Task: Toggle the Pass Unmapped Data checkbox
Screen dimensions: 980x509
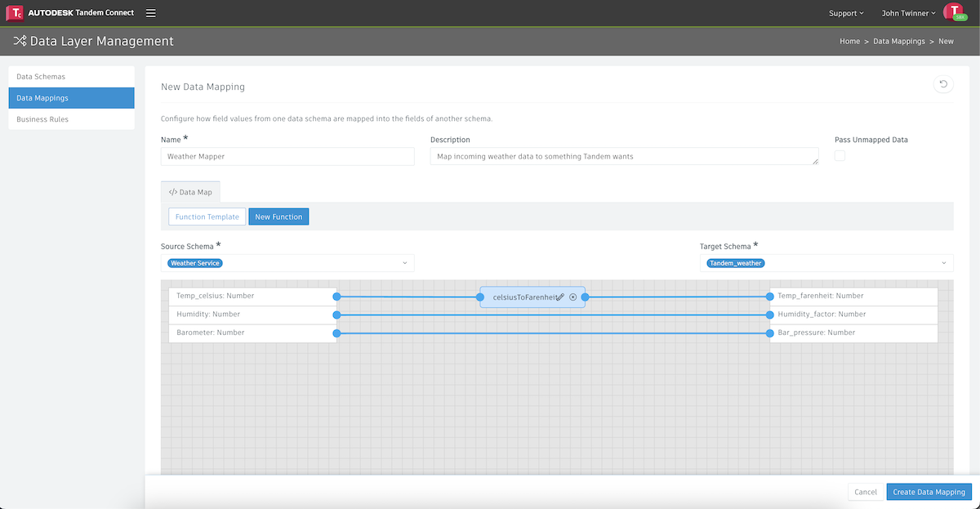Action: point(840,156)
